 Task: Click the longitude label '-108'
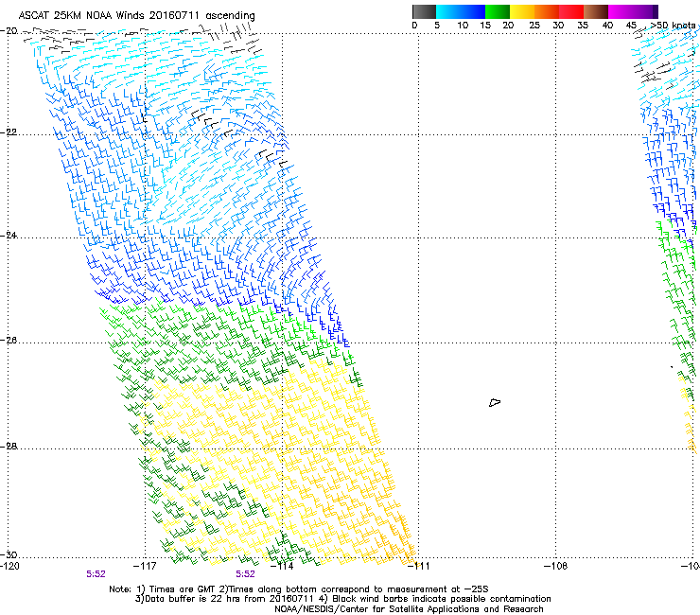pyautogui.click(x=556, y=566)
